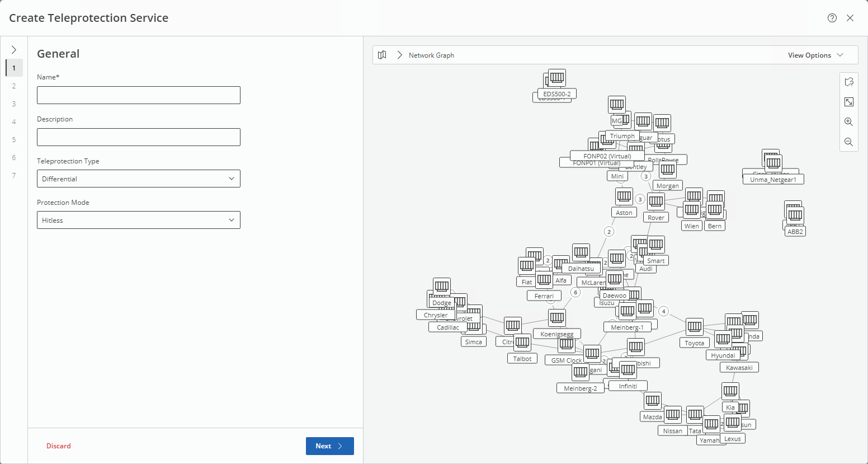Click the Name input field
The image size is (868, 464).
point(139,95)
